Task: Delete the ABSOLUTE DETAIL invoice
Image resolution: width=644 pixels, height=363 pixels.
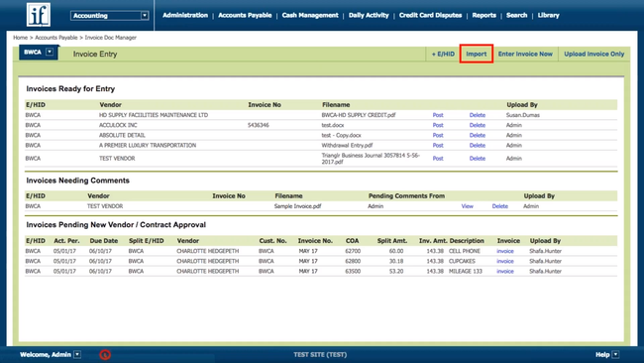Action: click(478, 135)
